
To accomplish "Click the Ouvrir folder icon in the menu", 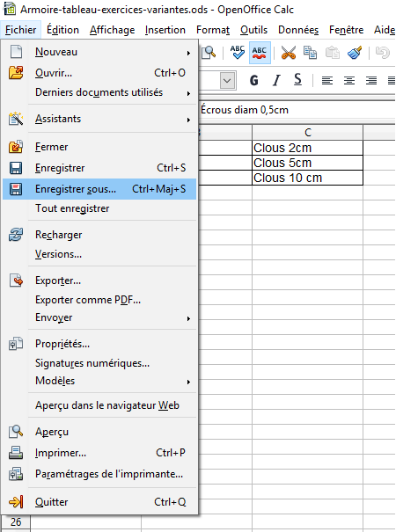I will (16, 73).
